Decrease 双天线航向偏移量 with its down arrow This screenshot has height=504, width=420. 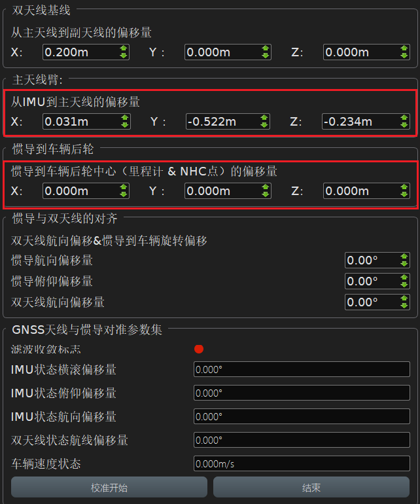point(404,306)
